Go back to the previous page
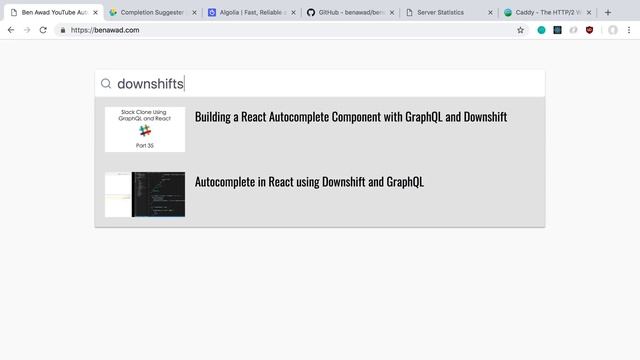Viewport: 640px width, 360px height. tap(11, 30)
